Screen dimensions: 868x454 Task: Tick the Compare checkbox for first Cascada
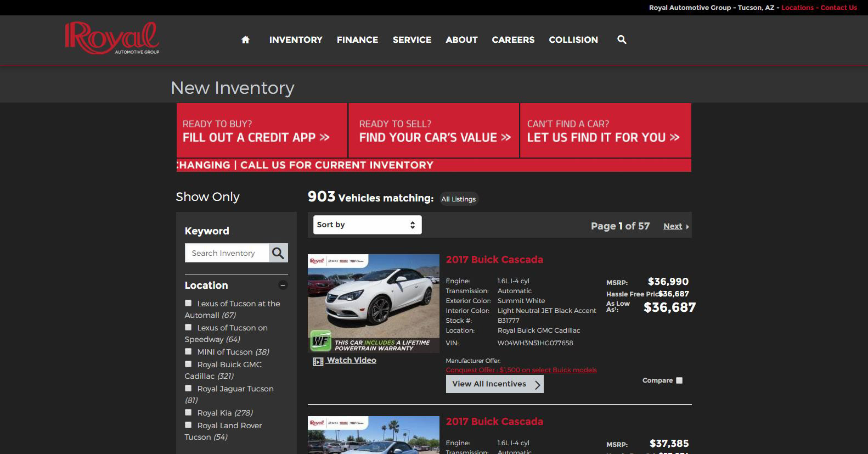[679, 380]
